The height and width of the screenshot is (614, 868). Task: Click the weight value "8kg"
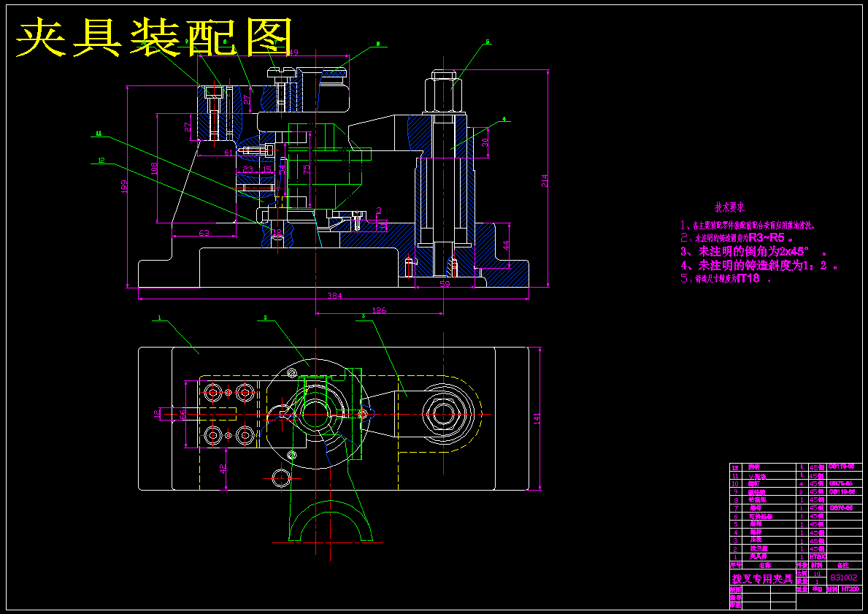click(817, 590)
